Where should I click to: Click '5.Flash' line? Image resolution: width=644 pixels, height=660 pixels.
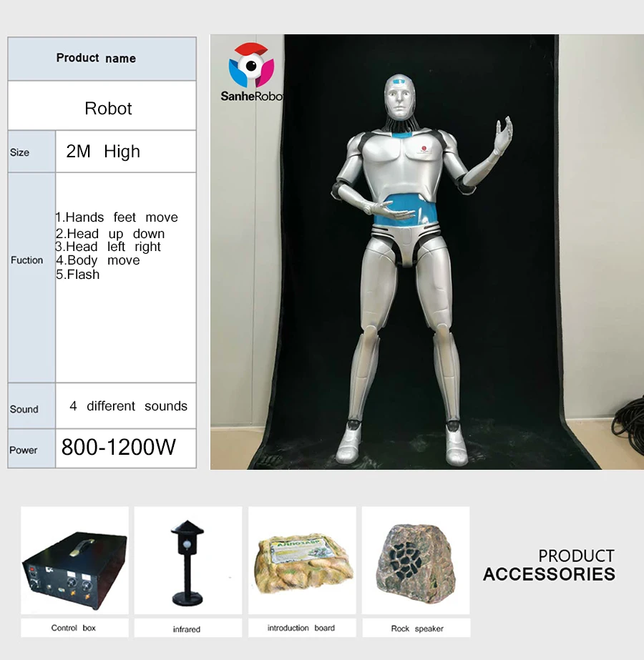point(78,275)
